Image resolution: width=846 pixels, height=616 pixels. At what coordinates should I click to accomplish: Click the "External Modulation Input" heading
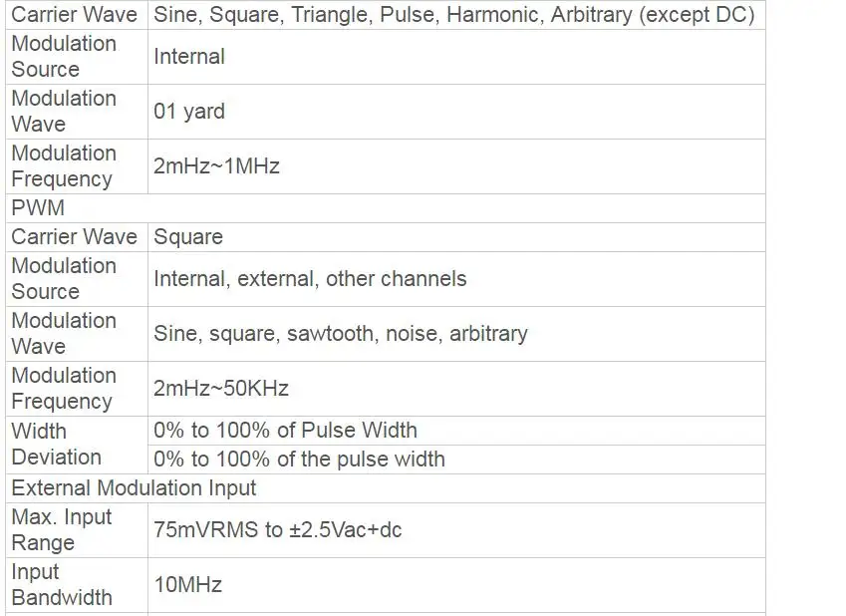pyautogui.click(x=134, y=488)
